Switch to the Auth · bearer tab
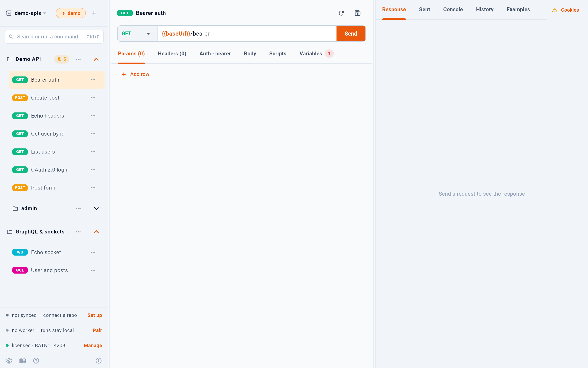 point(215,54)
